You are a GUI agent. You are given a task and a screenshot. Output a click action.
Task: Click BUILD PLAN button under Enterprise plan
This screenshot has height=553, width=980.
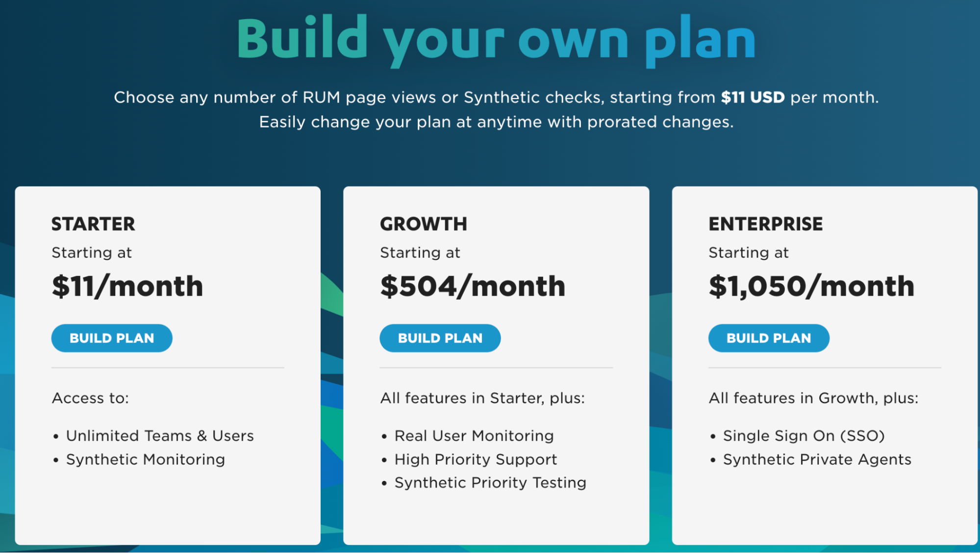(768, 338)
